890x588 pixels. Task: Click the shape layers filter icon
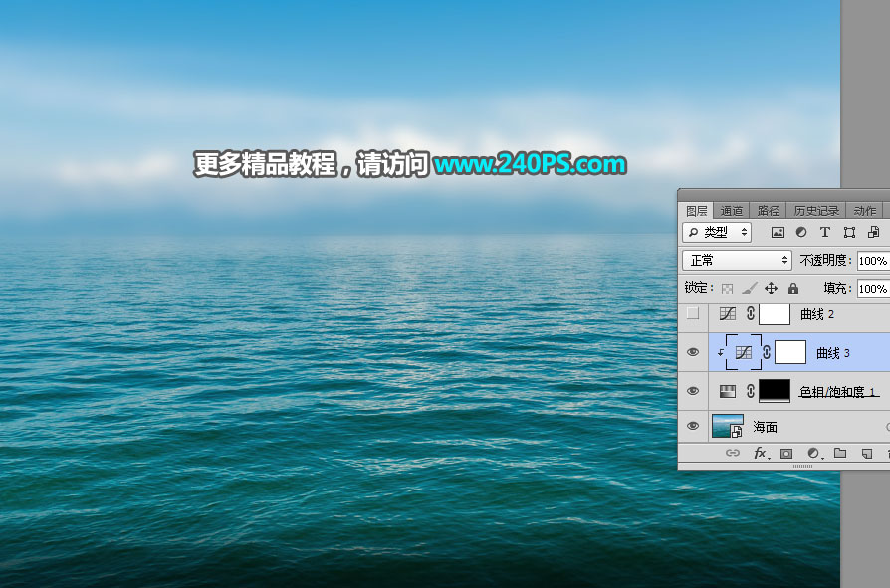[851, 232]
